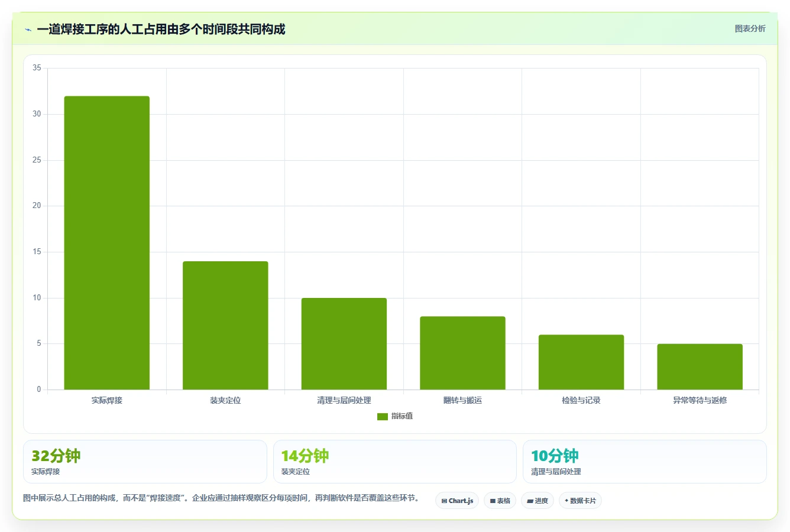
Task: Select the 清理与层间处理 bar
Action: point(344,343)
